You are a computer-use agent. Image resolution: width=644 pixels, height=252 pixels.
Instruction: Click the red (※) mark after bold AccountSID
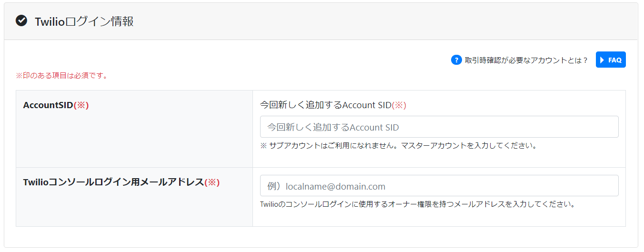pyautogui.click(x=81, y=105)
